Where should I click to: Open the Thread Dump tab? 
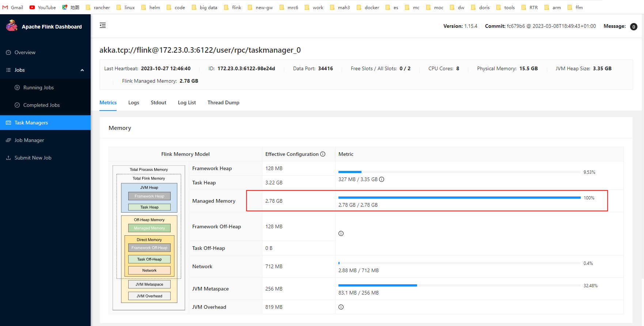223,102
